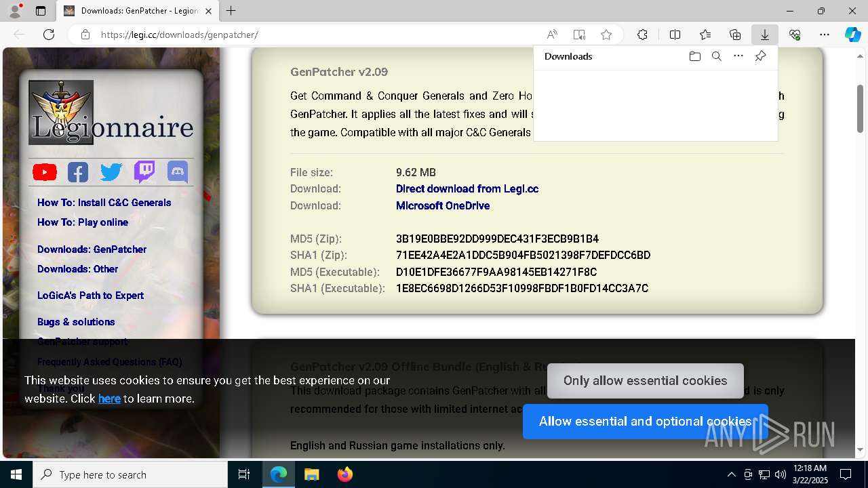868x488 pixels.
Task: Click the cookie 'here' link
Action: pyautogui.click(x=109, y=399)
